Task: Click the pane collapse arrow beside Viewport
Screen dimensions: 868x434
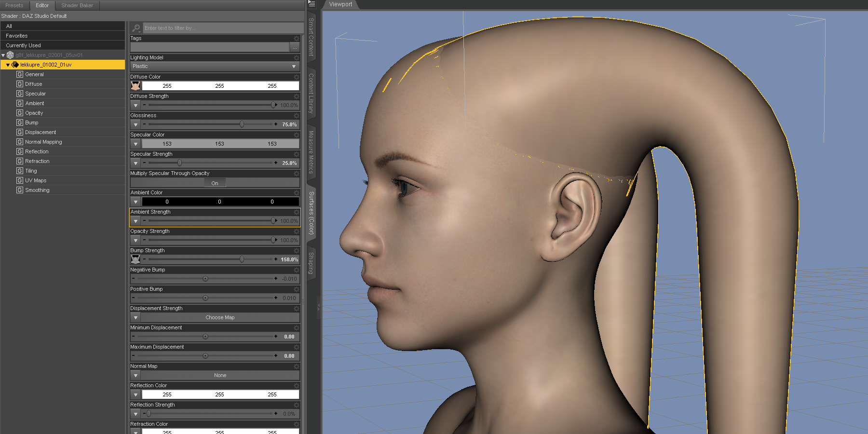Action: [318, 306]
